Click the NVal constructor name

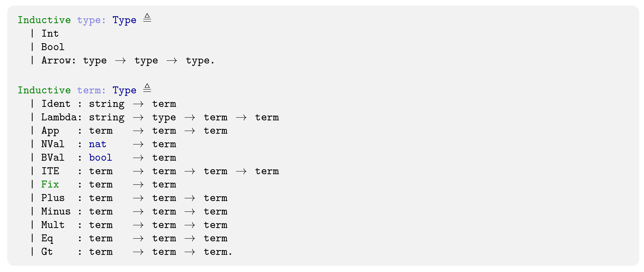tap(53, 144)
